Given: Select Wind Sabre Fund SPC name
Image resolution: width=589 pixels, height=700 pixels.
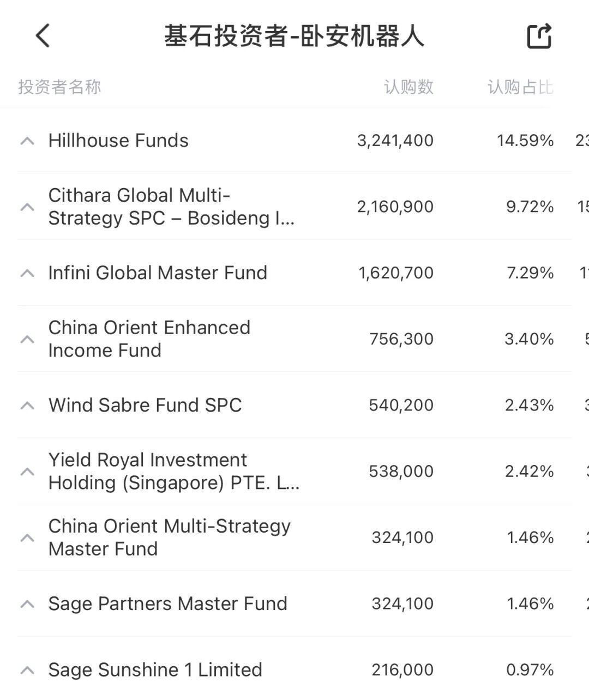Looking at the screenshot, I should point(145,405).
